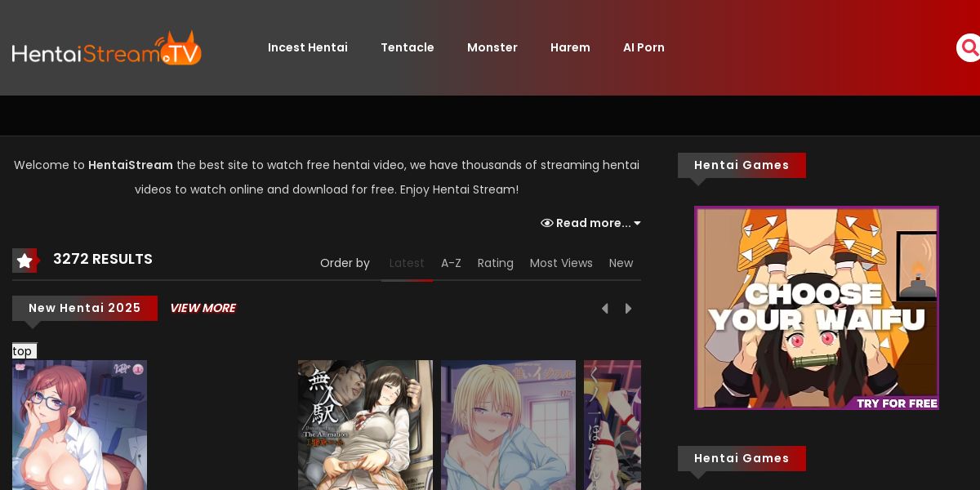Sort results by A-Z

point(451,263)
